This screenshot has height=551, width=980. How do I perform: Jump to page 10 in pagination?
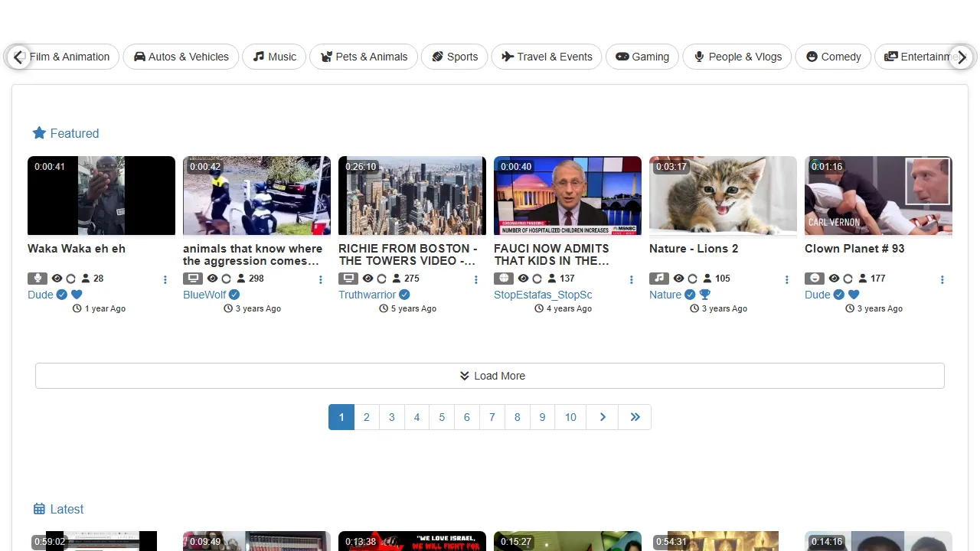click(x=570, y=417)
